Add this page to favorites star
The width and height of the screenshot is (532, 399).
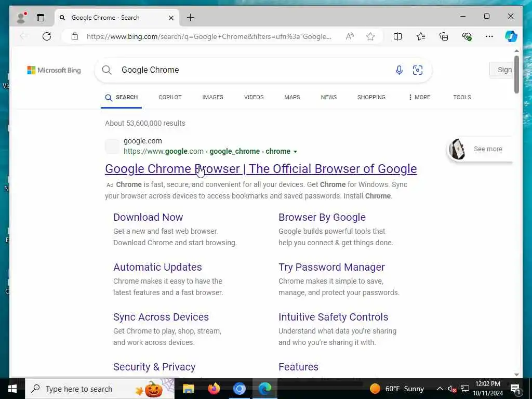click(370, 36)
